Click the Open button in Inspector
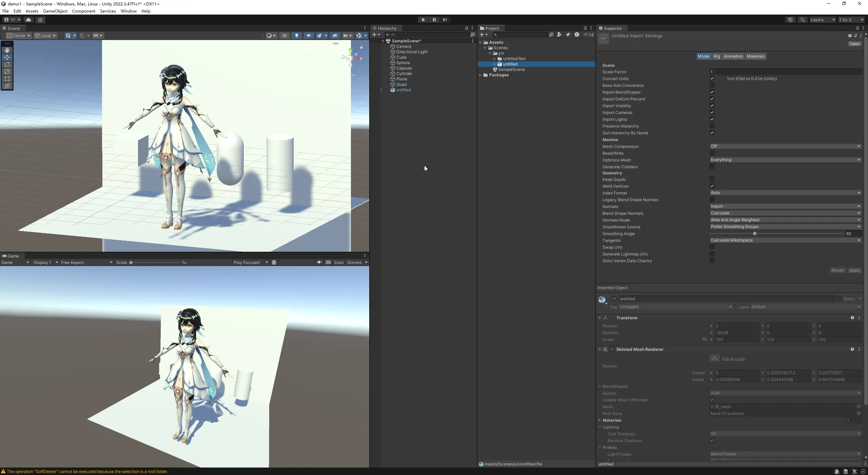Viewport: 868px width, 475px height. pos(854,44)
